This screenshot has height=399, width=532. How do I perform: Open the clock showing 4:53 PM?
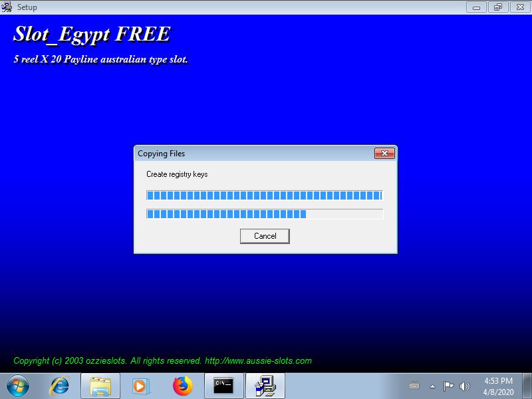point(498,386)
